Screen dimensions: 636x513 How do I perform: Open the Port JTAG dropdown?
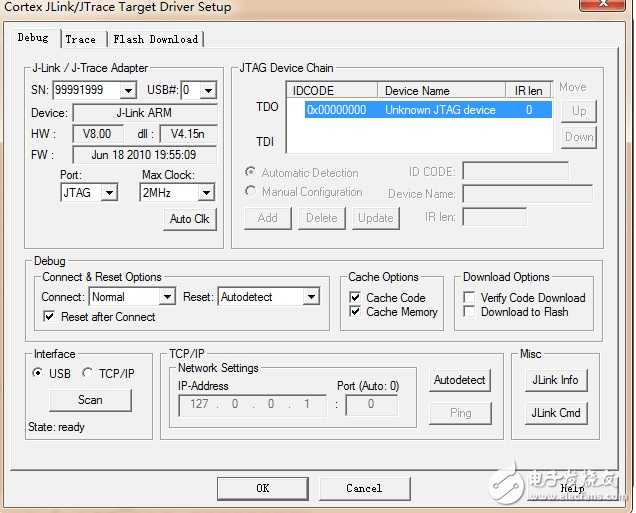coord(110,193)
